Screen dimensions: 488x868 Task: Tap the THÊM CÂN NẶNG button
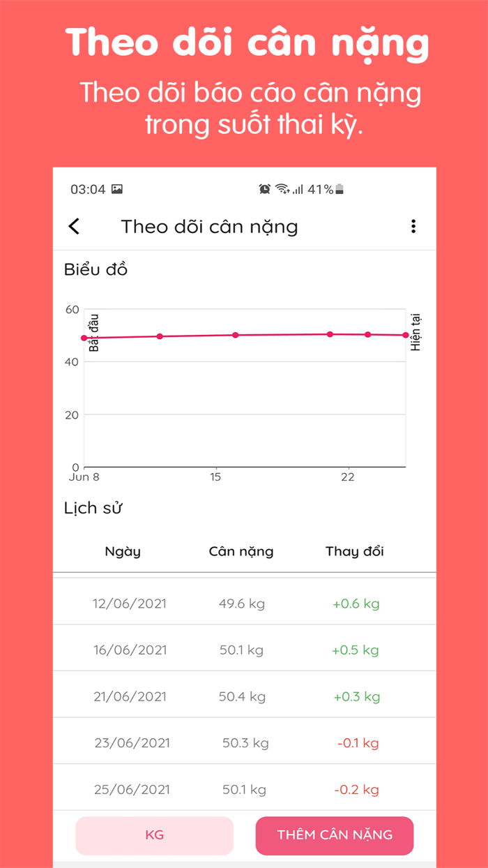(335, 835)
